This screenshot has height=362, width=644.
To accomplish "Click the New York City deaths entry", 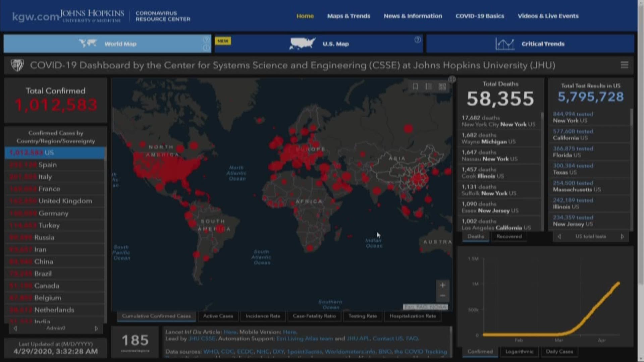I will [x=499, y=121].
